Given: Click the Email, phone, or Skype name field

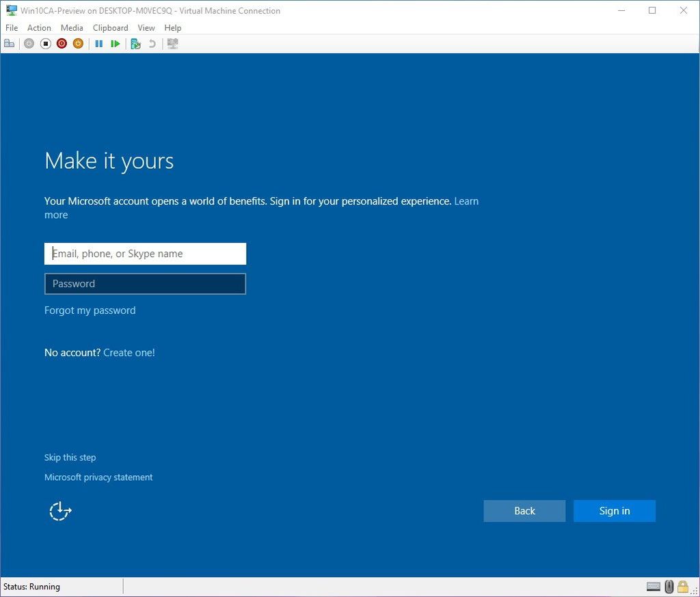Looking at the screenshot, I should [x=145, y=253].
